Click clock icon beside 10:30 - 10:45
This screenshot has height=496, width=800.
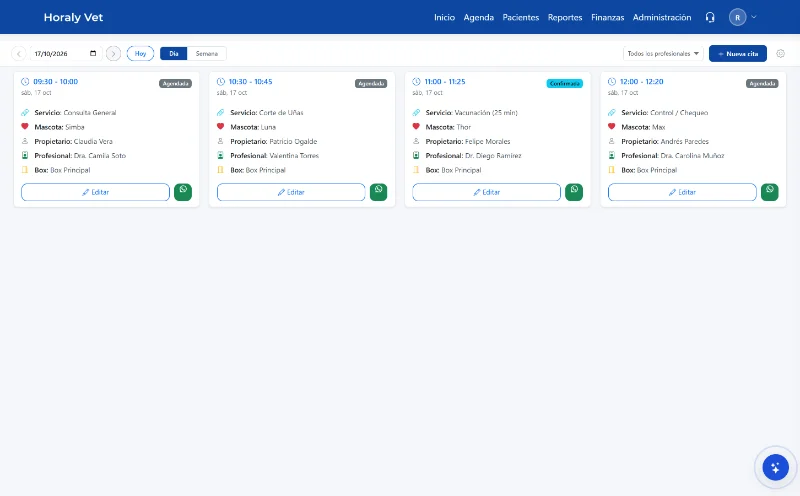220,82
